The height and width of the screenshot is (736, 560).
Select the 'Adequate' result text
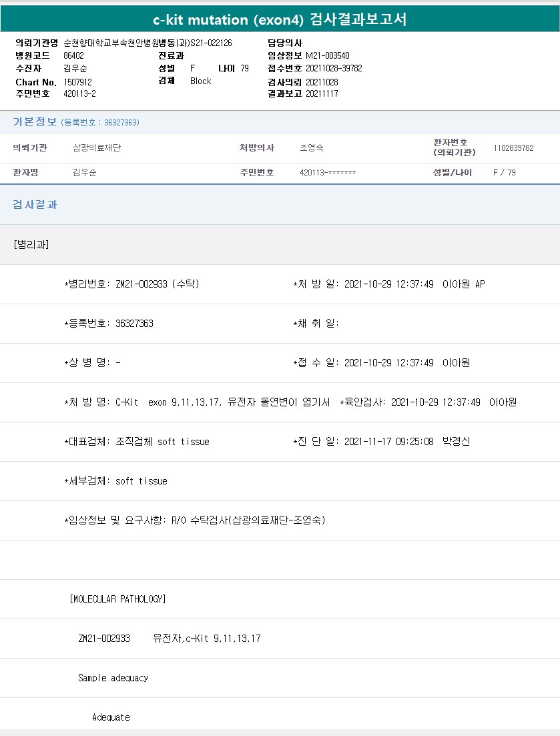pyautogui.click(x=111, y=717)
